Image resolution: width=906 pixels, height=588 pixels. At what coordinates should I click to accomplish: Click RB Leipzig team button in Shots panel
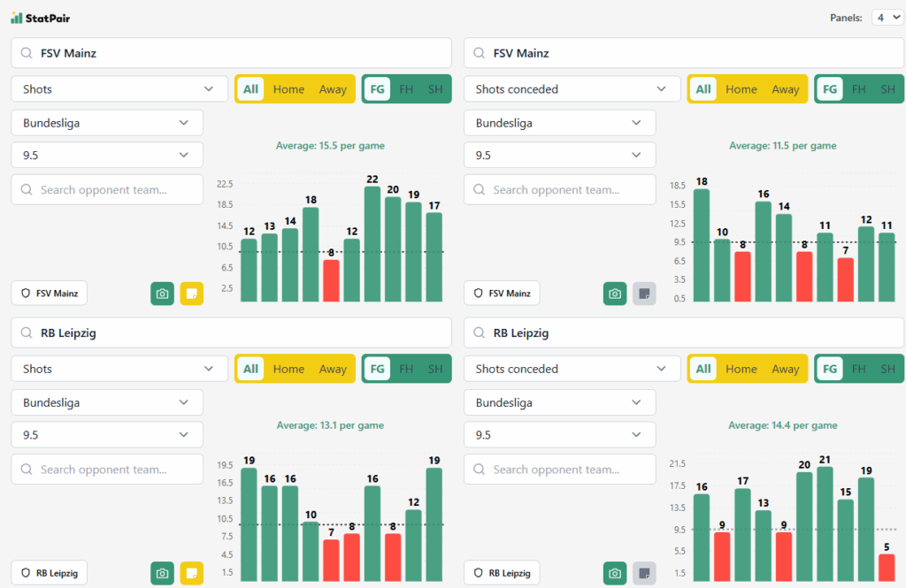50,573
